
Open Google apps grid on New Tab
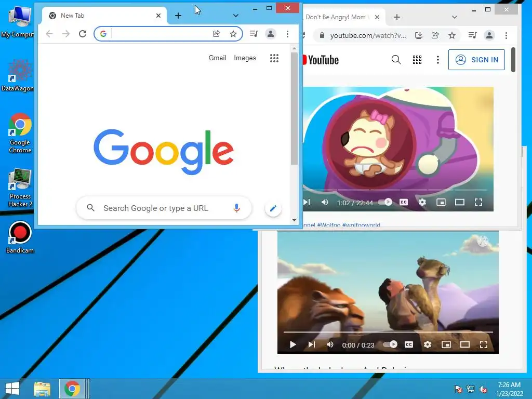(274, 58)
